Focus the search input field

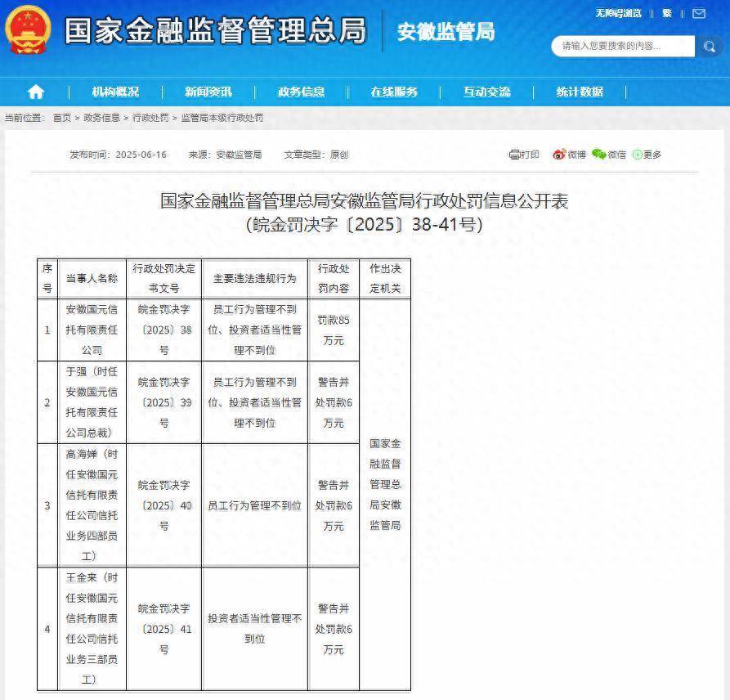(x=623, y=46)
